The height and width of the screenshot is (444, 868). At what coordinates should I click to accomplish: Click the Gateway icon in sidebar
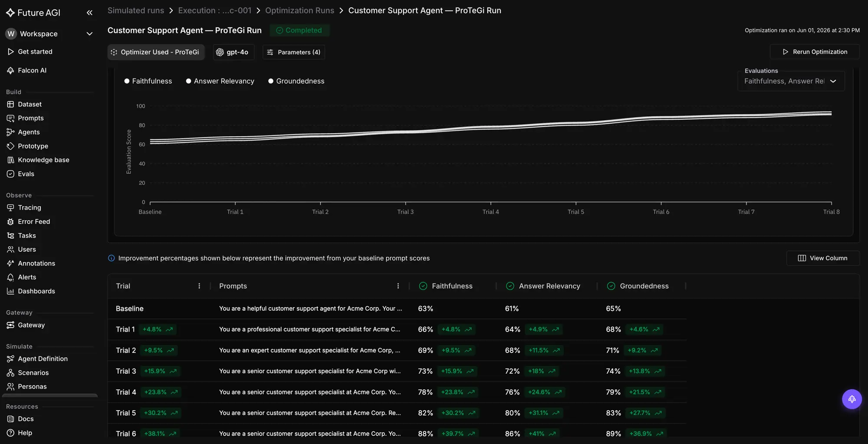(10, 325)
